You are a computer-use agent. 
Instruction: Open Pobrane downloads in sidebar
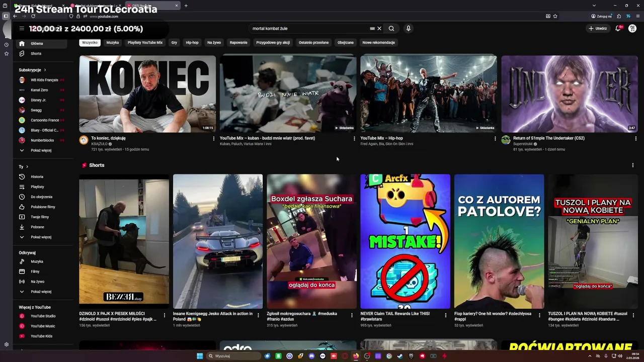click(40, 227)
